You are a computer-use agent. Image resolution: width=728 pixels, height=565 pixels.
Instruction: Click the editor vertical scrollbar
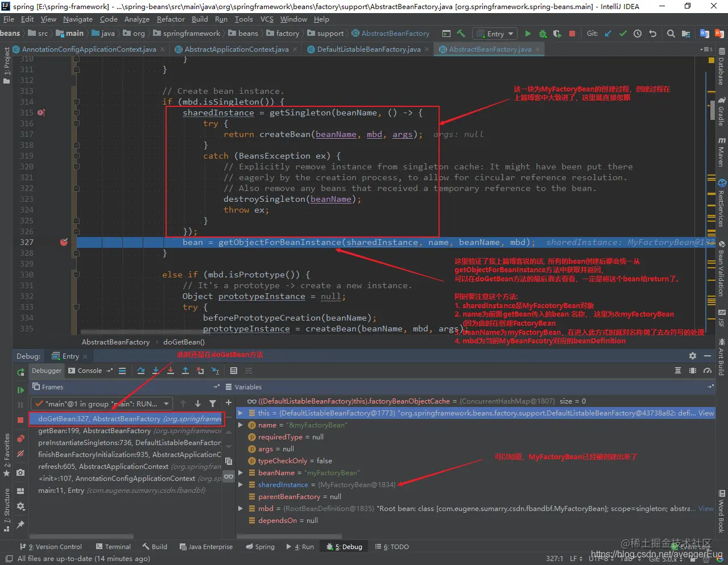[713, 111]
